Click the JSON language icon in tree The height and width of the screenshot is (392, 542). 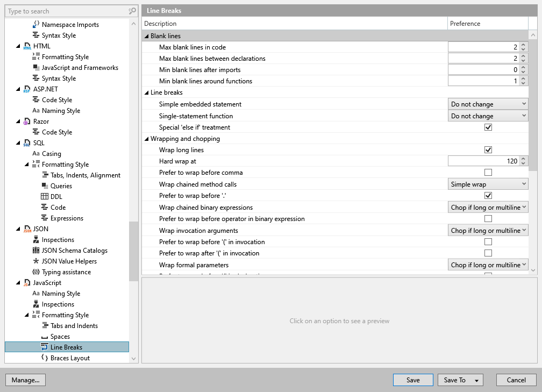(x=27, y=229)
